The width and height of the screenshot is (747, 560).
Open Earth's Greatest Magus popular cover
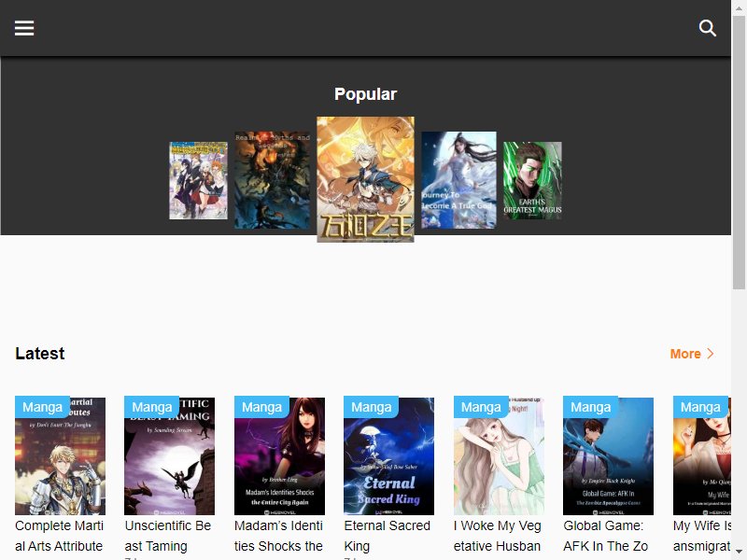pyautogui.click(x=532, y=180)
